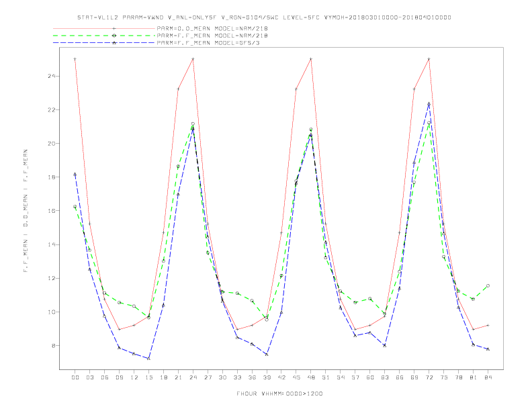This screenshot has height=411, width=532.
Task: Click x-axis forecast hour label 21
Action: (178, 377)
